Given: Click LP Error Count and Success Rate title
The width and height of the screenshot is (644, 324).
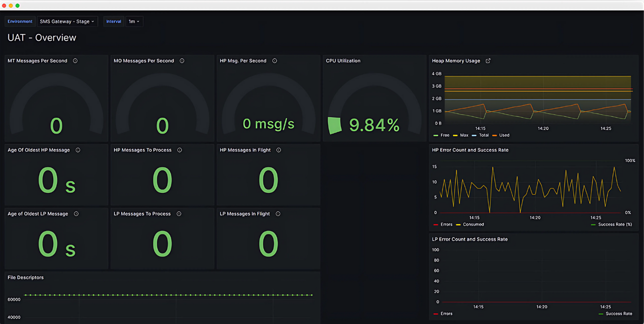Looking at the screenshot, I should pyautogui.click(x=470, y=239).
